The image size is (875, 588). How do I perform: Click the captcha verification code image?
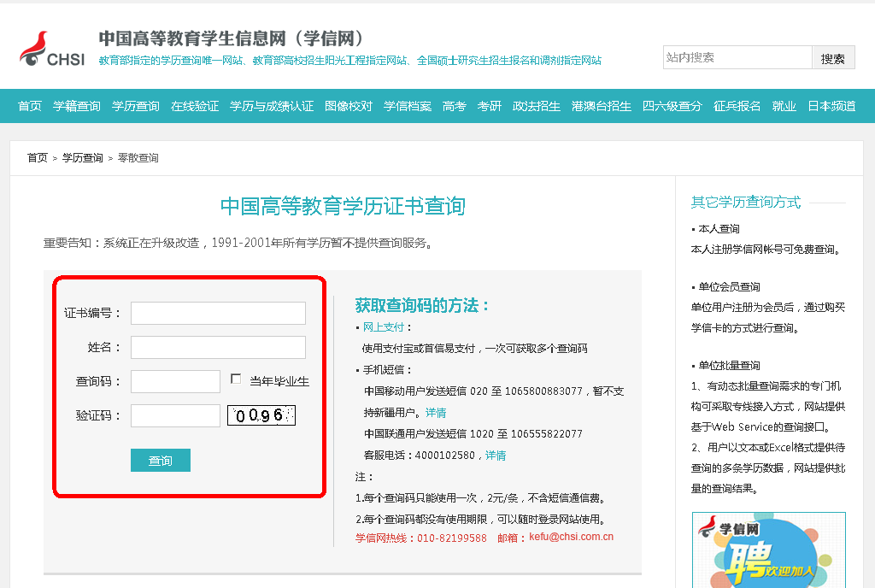click(x=261, y=415)
